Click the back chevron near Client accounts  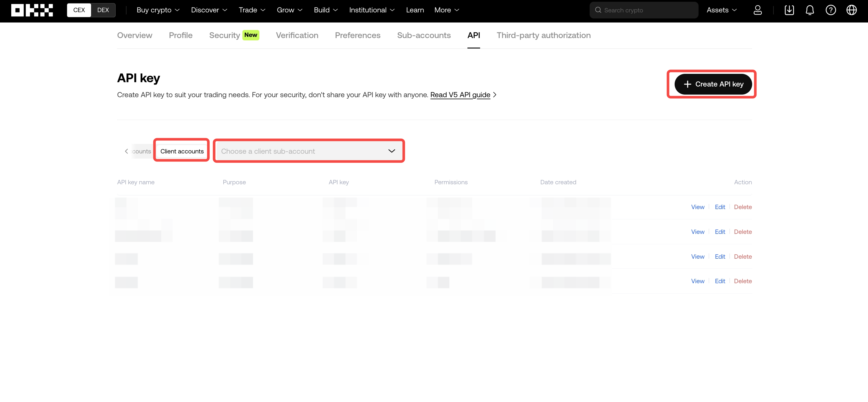[126, 151]
